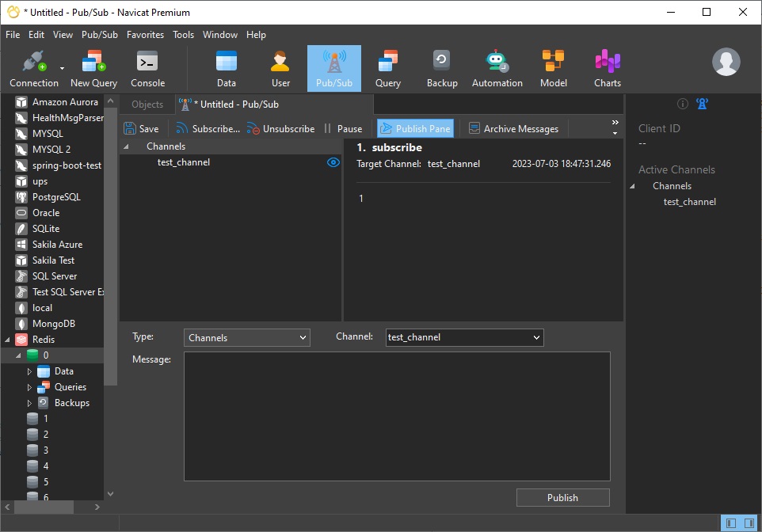
Task: Pause incoming messages
Action: pyautogui.click(x=343, y=129)
